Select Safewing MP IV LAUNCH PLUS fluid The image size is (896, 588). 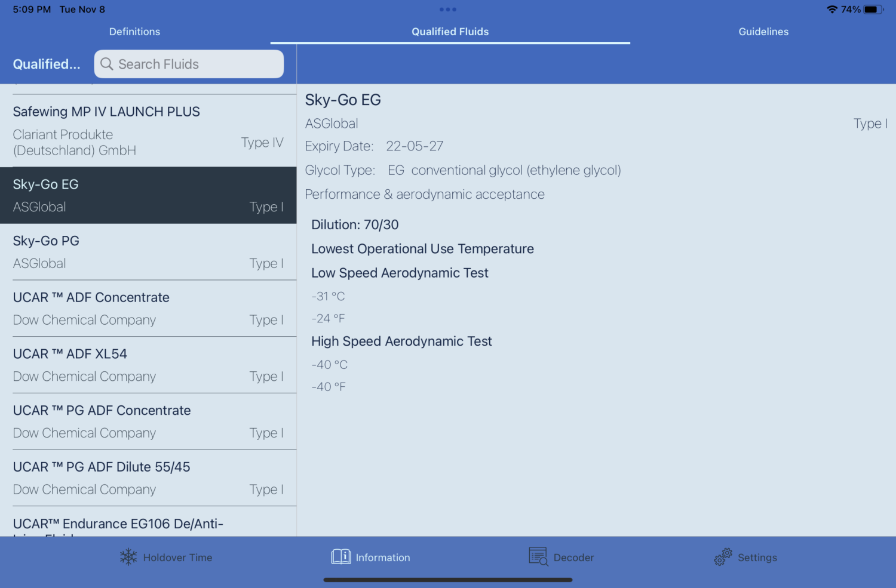149,129
